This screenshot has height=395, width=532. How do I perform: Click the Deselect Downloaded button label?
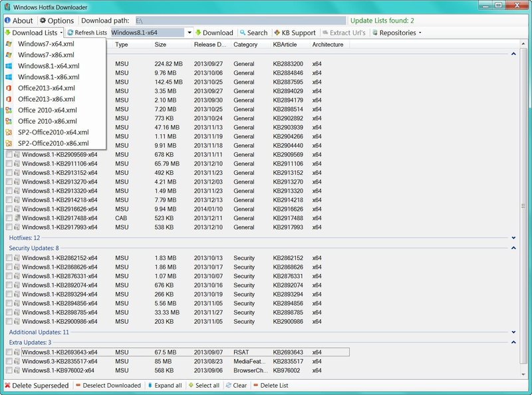point(112,386)
